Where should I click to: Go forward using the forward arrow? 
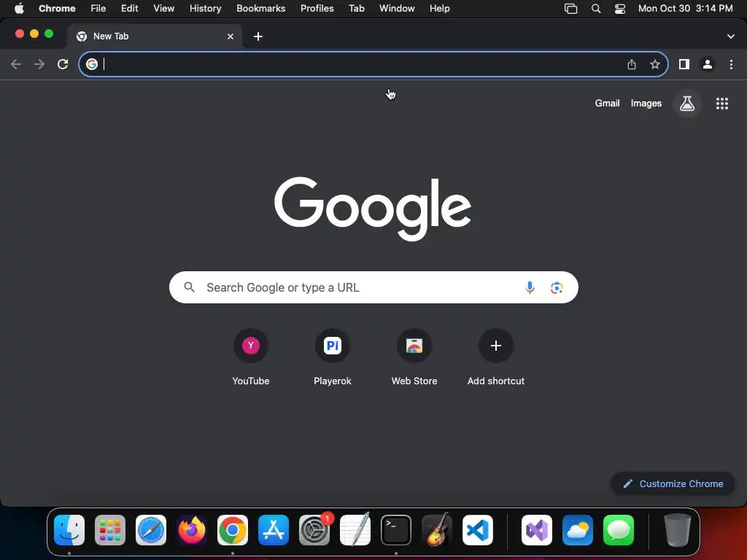39,64
